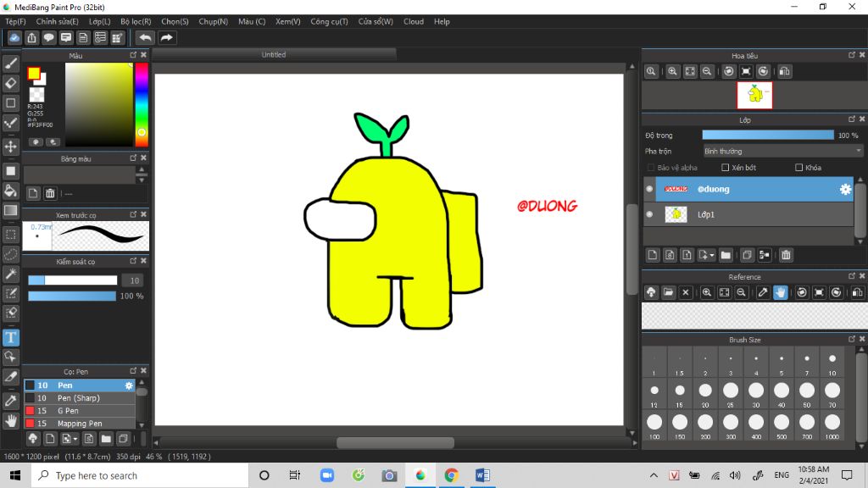Image resolution: width=868 pixels, height=488 pixels.
Task: Click the navigator thumbnail preview
Action: [x=754, y=95]
